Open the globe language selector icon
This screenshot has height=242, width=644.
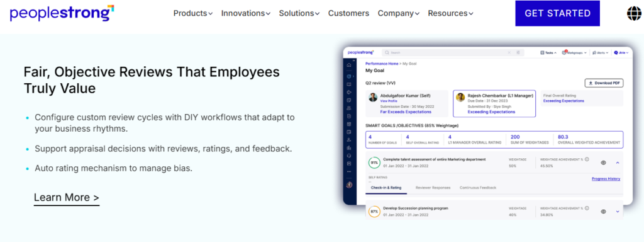point(634,14)
